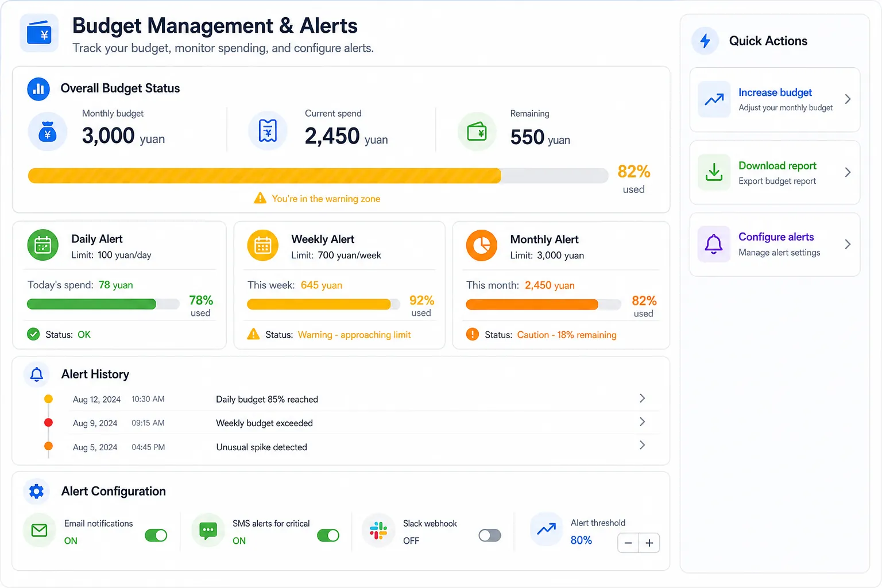Open the Increase budget quick action
This screenshot has height=588, width=882.
coord(775,100)
